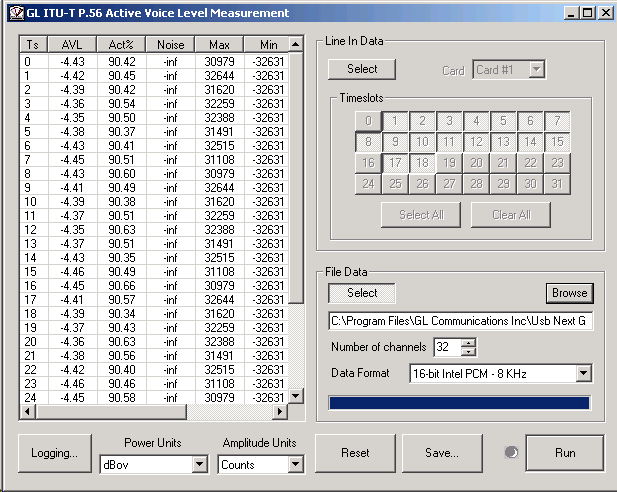
Task: Click the Reset button
Action: coord(355,453)
